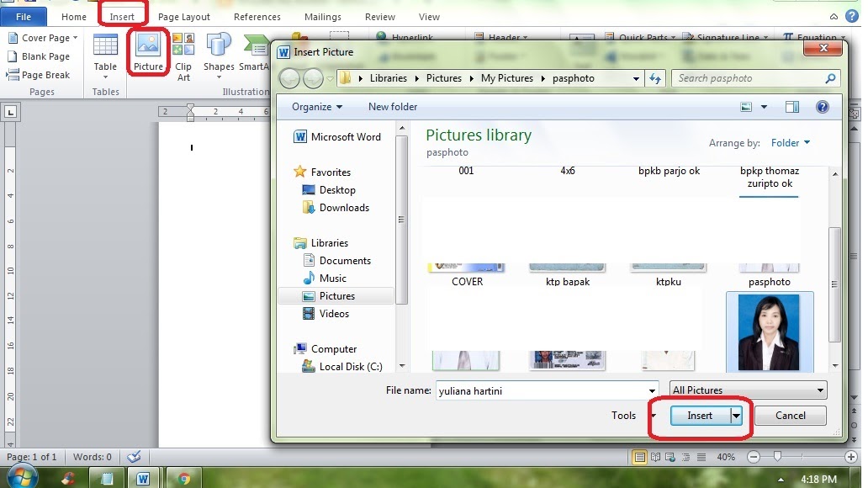Select Desktop in Favorites
Screen dimensions: 868x488
337,190
